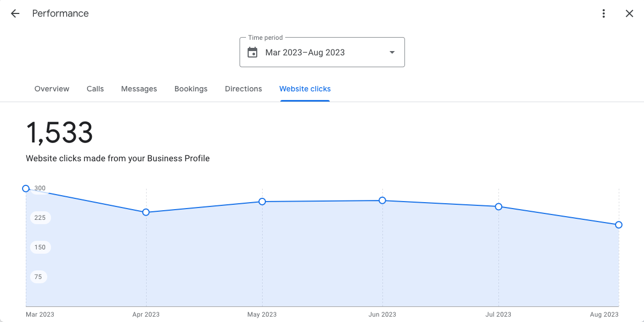This screenshot has width=644, height=322.
Task: Open the Messages tab
Action: 139,89
